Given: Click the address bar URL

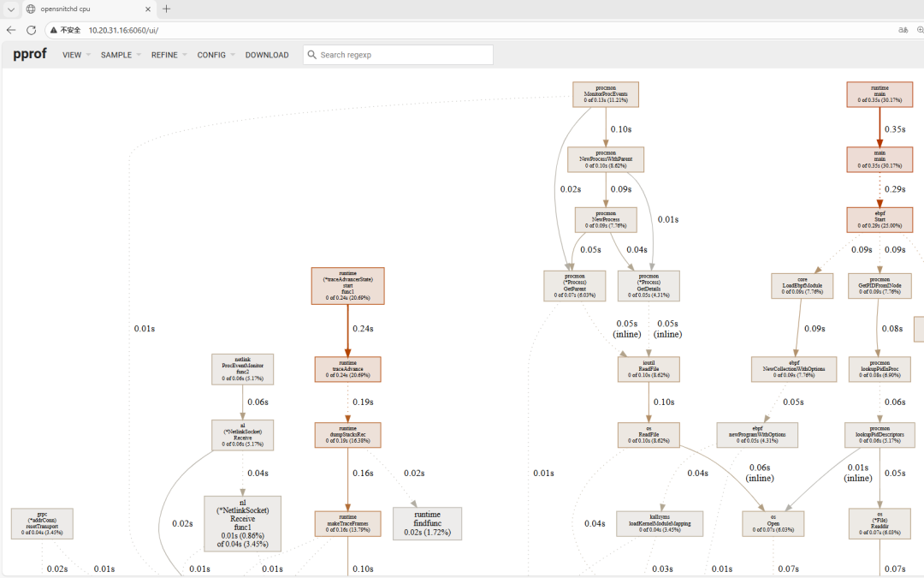Looking at the screenshot, I should [123, 30].
